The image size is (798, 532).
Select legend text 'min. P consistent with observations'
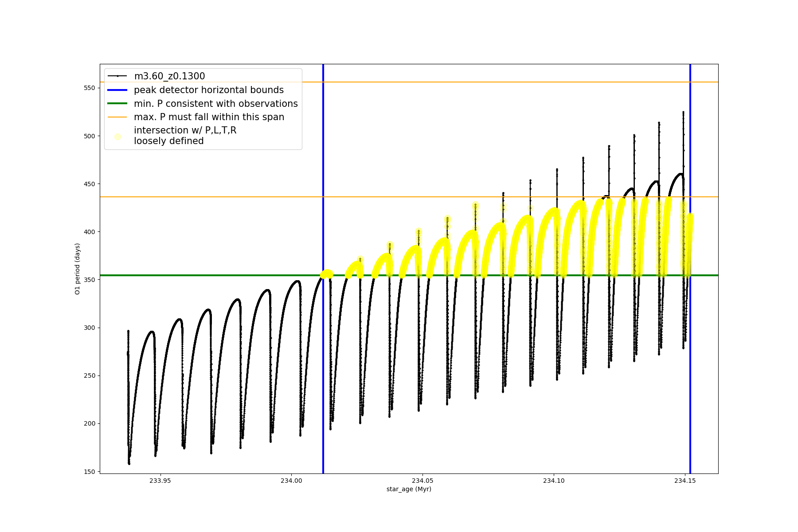point(216,104)
